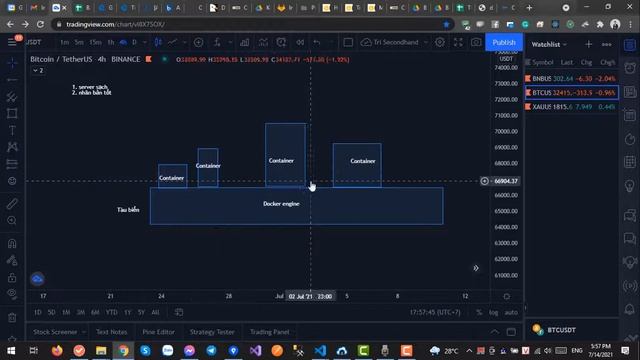The height and width of the screenshot is (360, 640).
Task: Select chart layout square icon
Action: (348, 42)
